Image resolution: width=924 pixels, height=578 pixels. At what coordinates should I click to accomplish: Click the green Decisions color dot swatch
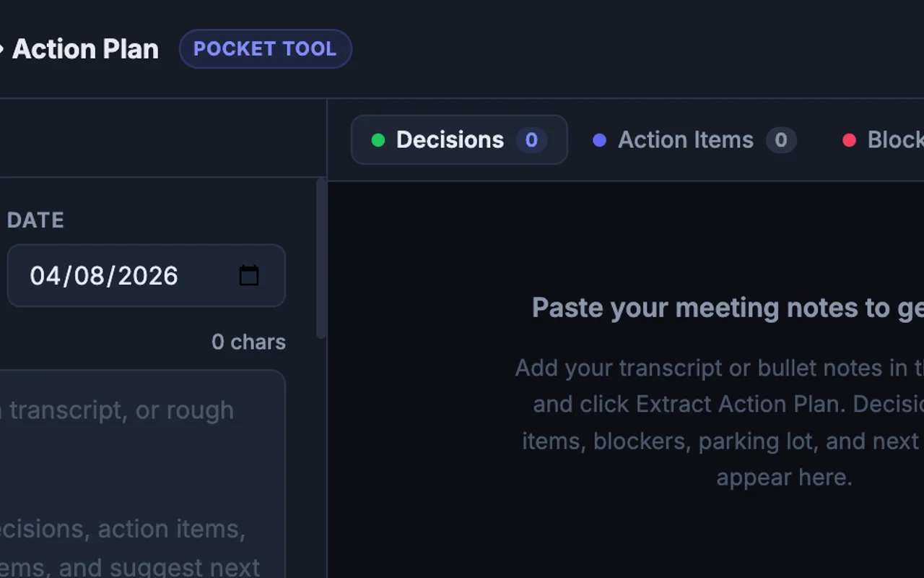(x=378, y=140)
